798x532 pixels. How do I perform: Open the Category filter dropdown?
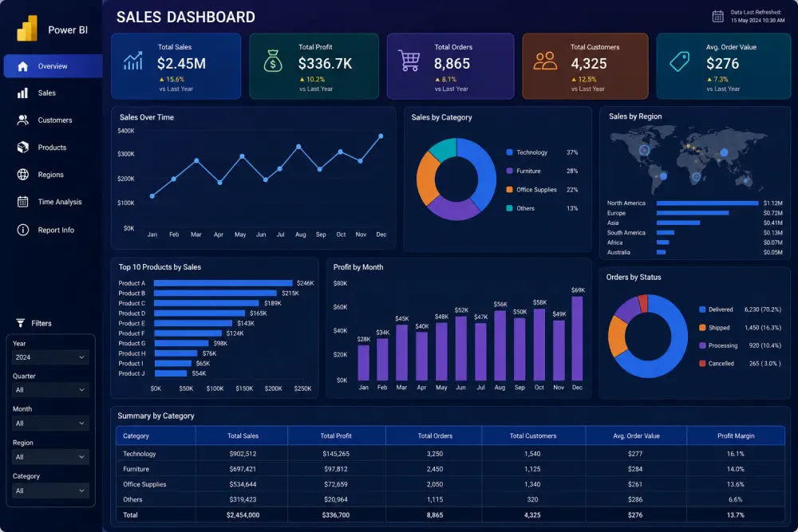(50, 491)
